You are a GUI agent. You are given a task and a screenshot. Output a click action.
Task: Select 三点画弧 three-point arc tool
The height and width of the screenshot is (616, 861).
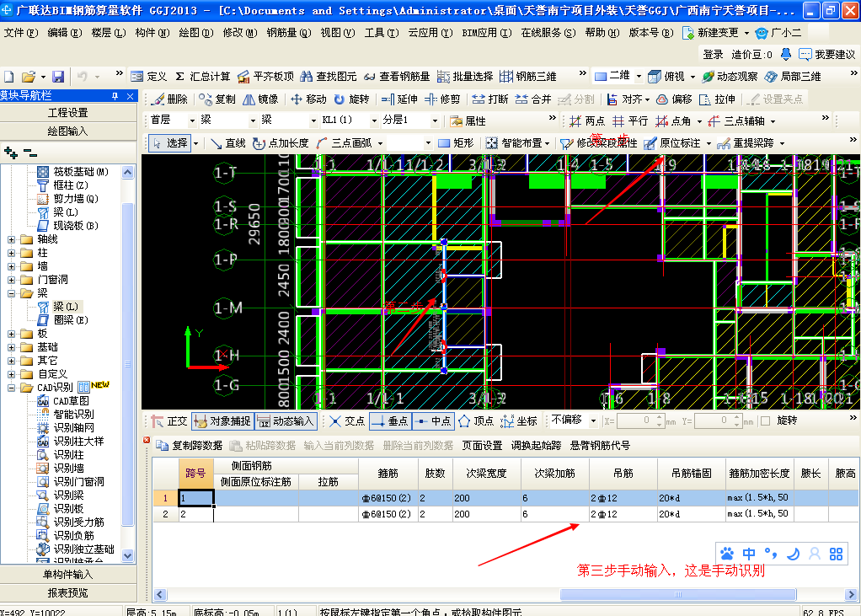(x=344, y=143)
